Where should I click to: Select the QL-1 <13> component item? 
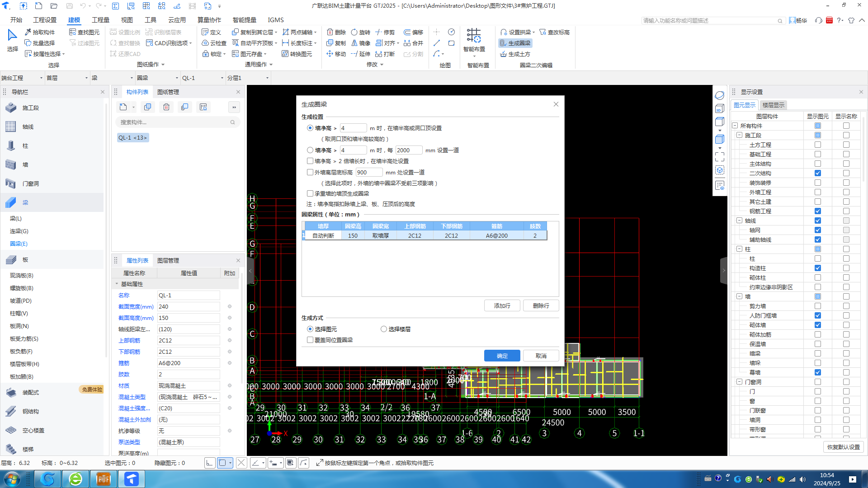point(132,137)
